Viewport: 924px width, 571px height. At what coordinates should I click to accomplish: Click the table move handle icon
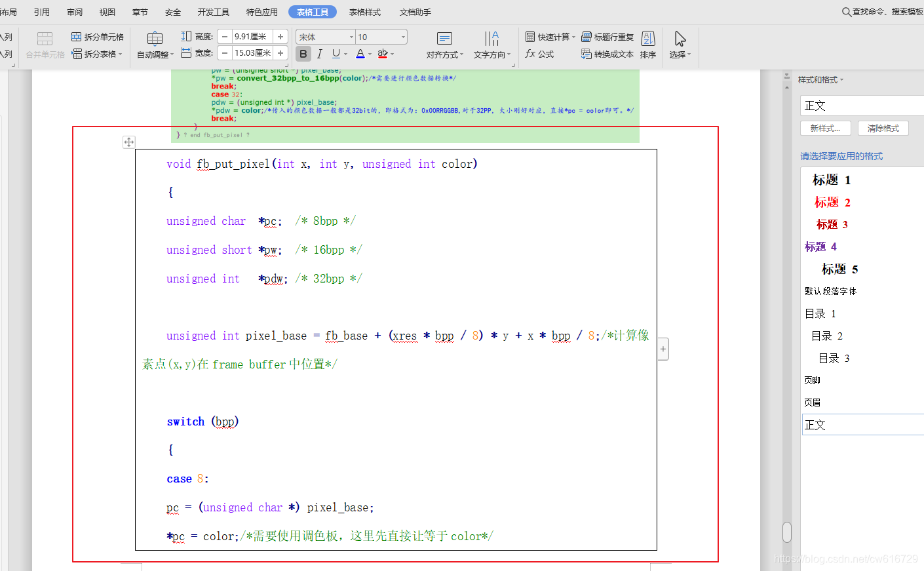pyautogui.click(x=129, y=142)
